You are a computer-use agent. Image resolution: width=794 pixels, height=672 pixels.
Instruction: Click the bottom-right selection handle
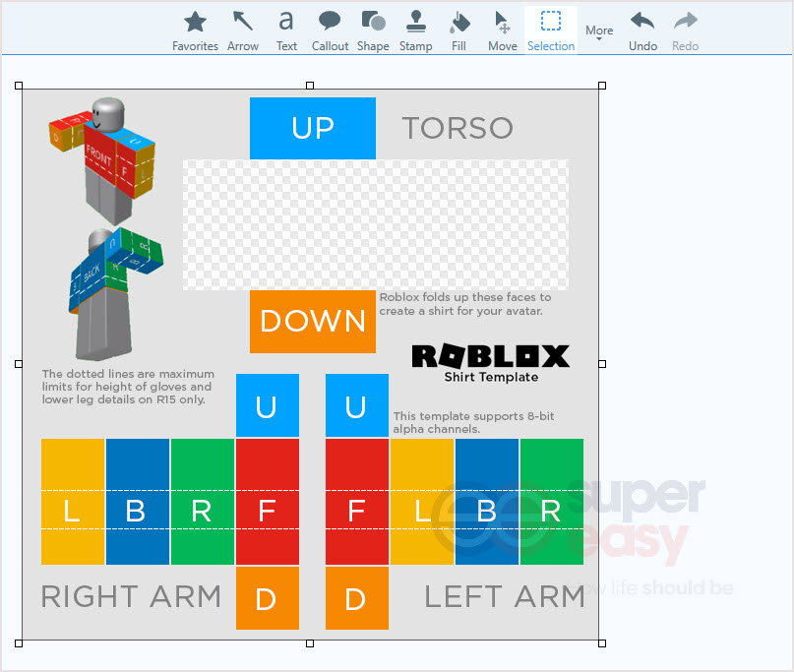602,643
